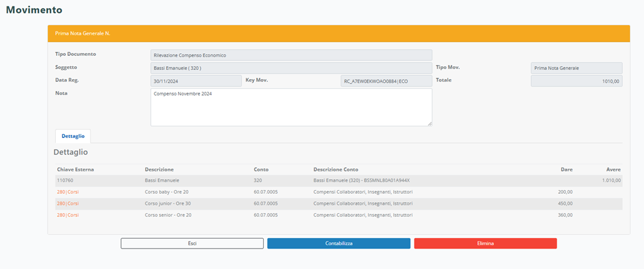Viewport: 644px width, 269px height.
Task: Click the Soggetto field with Bassi Emanuele
Action: [291, 68]
